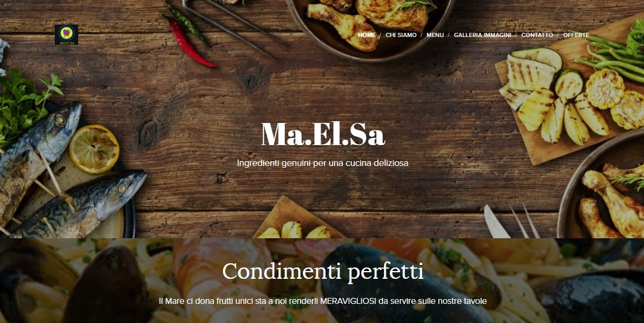The width and height of the screenshot is (644, 323).
Task: Click the top bowl of roasted chicken
Action: [370, 24]
